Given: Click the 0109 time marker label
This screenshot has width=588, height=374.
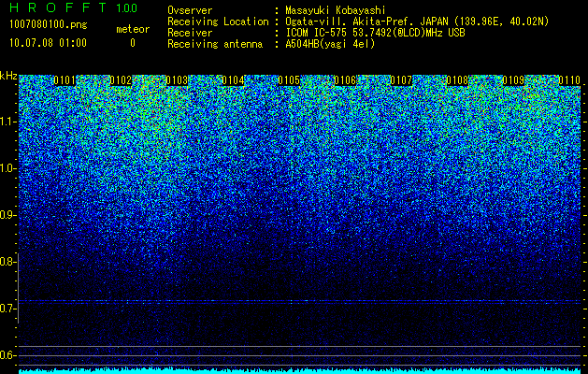Looking at the screenshot, I should (513, 80).
